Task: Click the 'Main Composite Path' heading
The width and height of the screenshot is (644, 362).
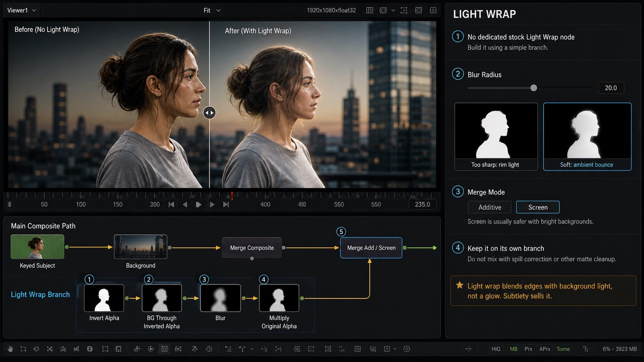Action: tap(43, 226)
